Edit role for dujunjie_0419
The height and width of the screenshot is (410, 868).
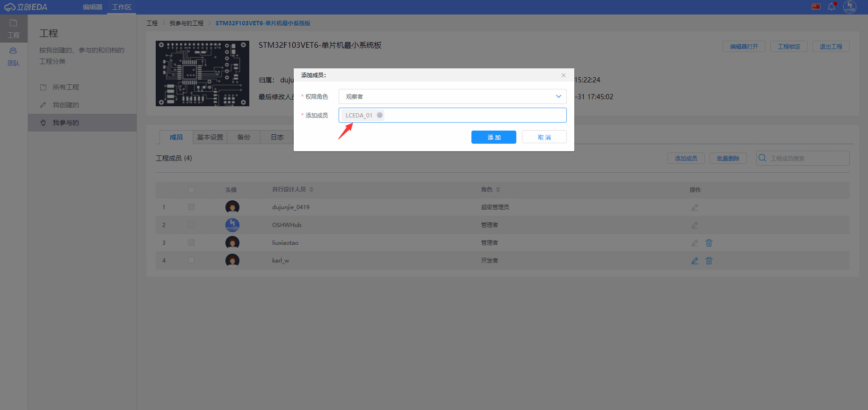click(x=695, y=207)
